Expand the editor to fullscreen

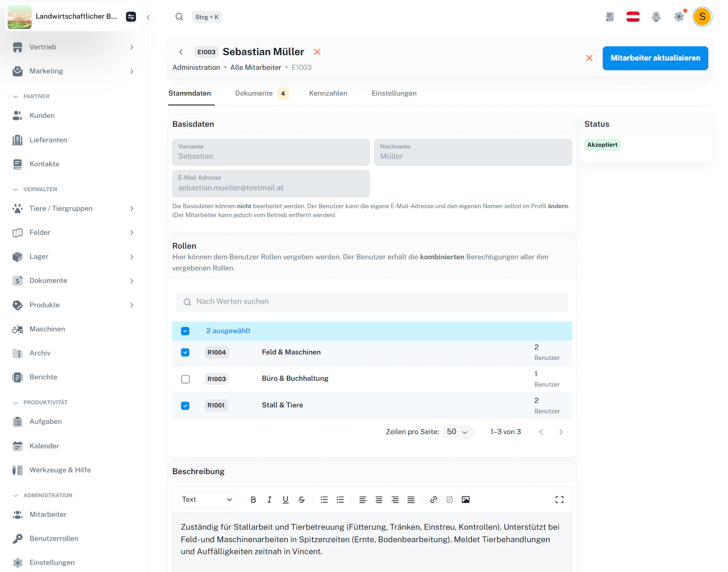[559, 499]
